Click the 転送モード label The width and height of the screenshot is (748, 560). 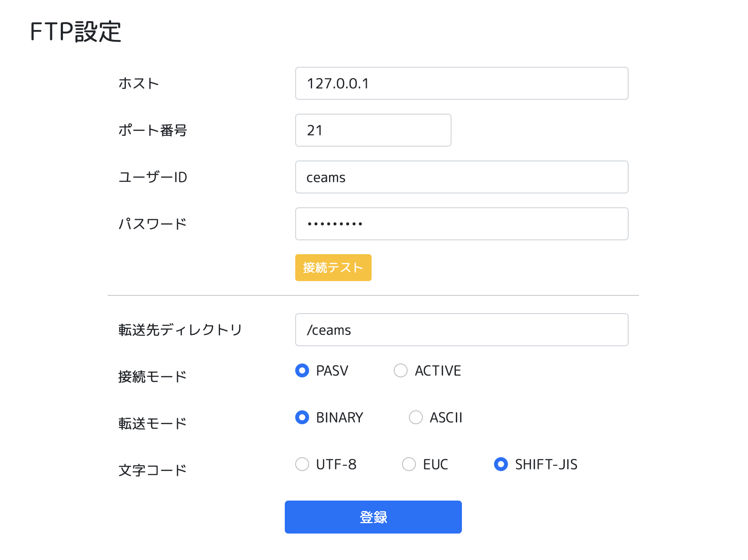152,423
